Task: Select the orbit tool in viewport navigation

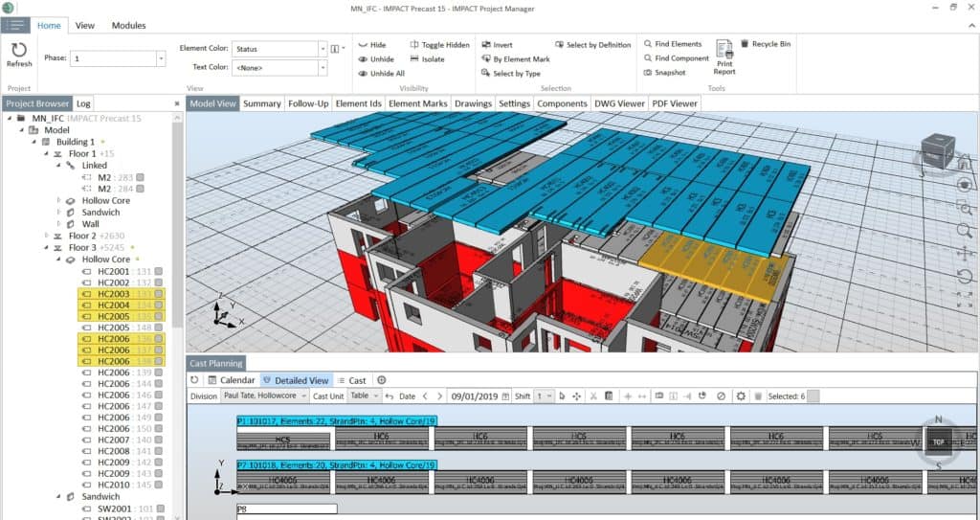Action: click(965, 185)
